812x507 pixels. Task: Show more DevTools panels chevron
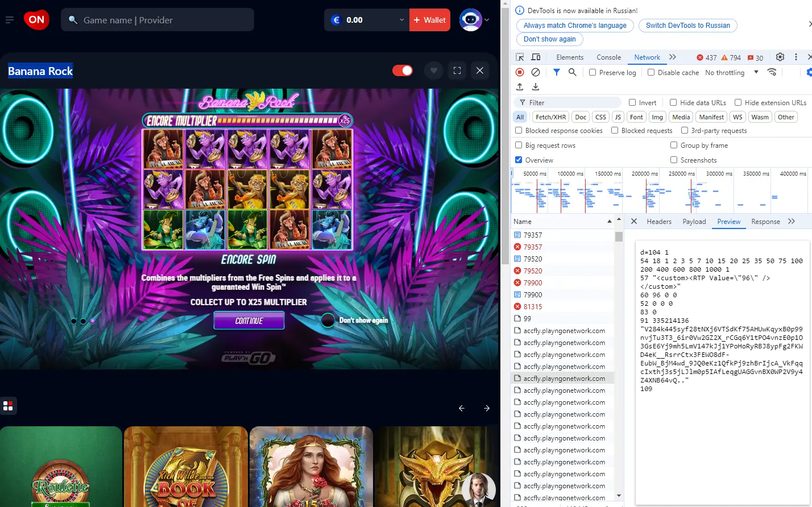(673, 57)
